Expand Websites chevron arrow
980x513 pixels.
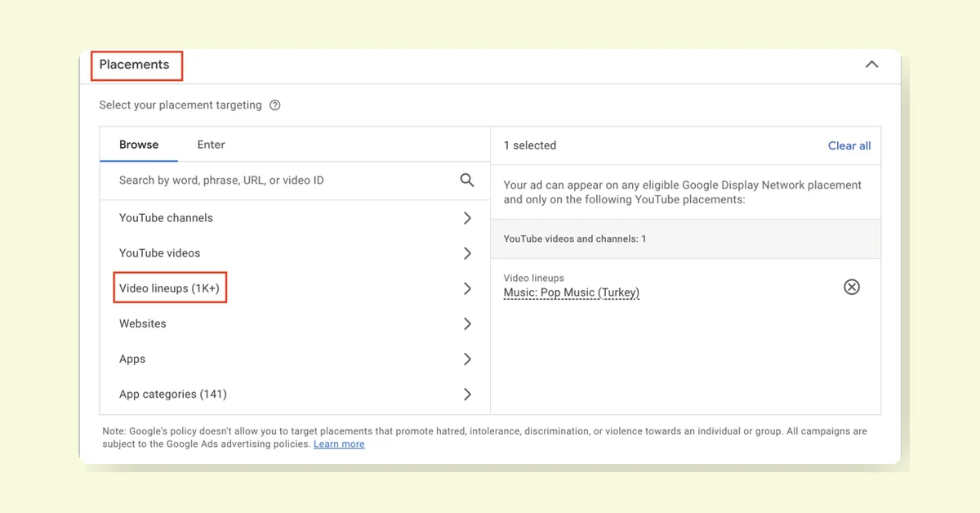coord(467,323)
